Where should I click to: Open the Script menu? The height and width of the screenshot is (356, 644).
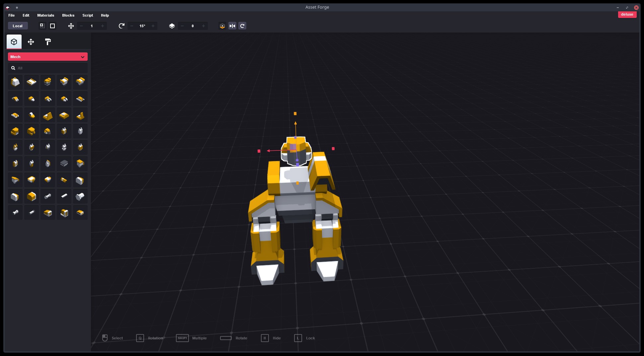tap(88, 15)
